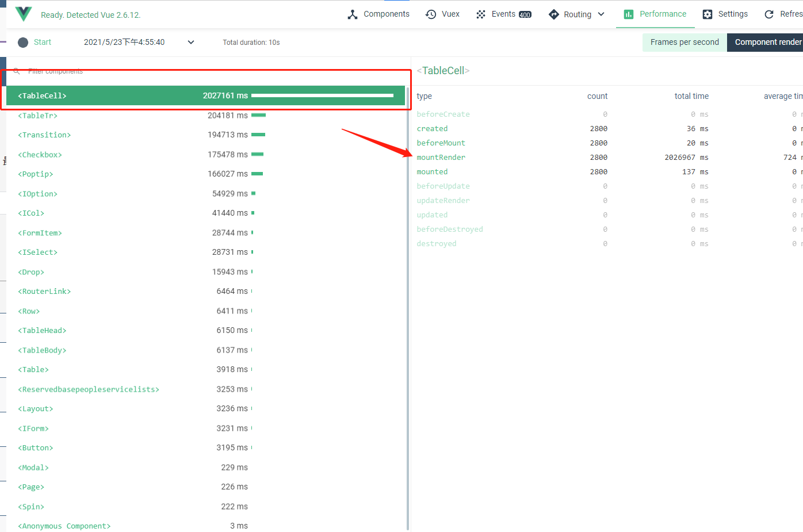803x532 pixels.
Task: Click the Events dots icon
Action: tap(481, 14)
